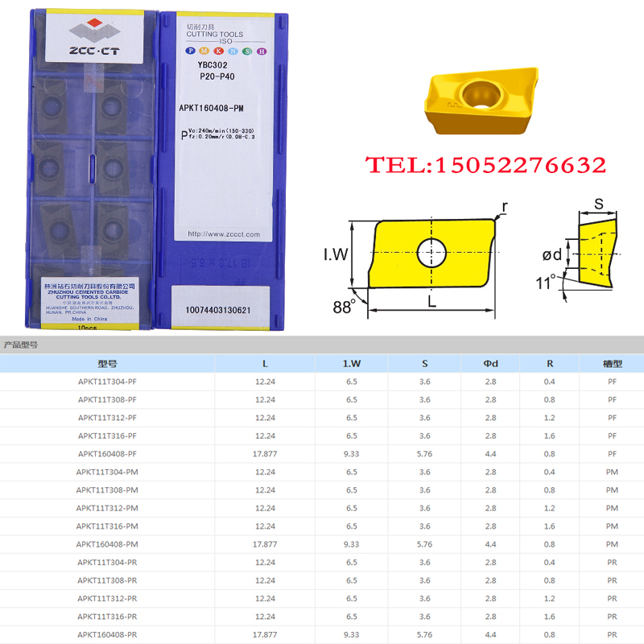Select the APKT160408-PF model cell

[x=107, y=454]
